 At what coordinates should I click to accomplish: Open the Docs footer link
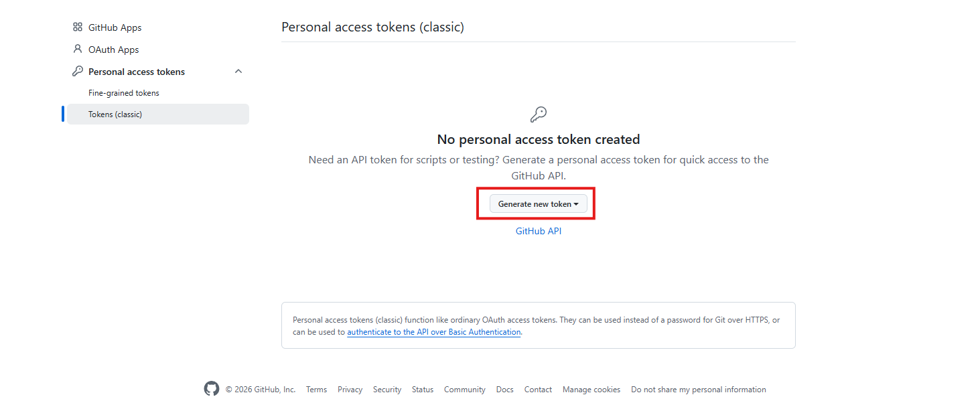pyautogui.click(x=504, y=389)
